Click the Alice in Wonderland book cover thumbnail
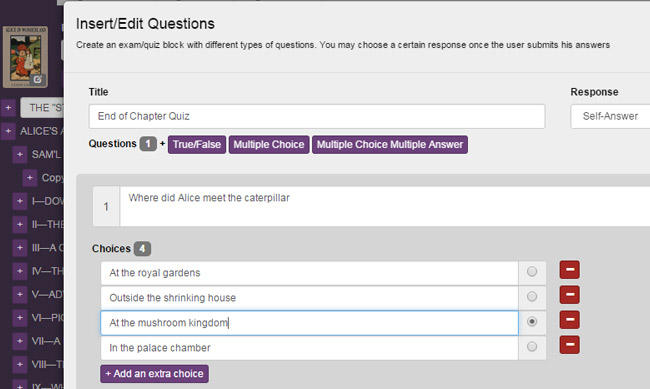The image size is (650, 389). coord(25,57)
